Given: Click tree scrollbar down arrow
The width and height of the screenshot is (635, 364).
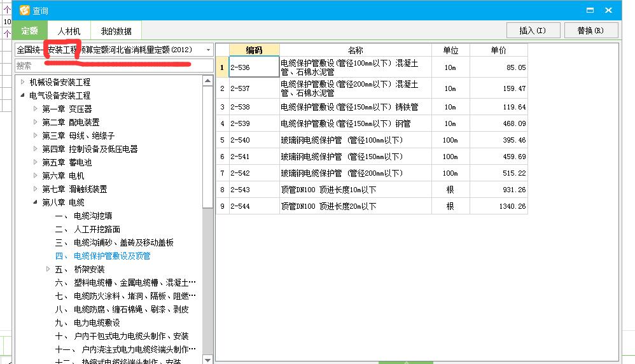Looking at the screenshot, I should pyautogui.click(x=208, y=360).
